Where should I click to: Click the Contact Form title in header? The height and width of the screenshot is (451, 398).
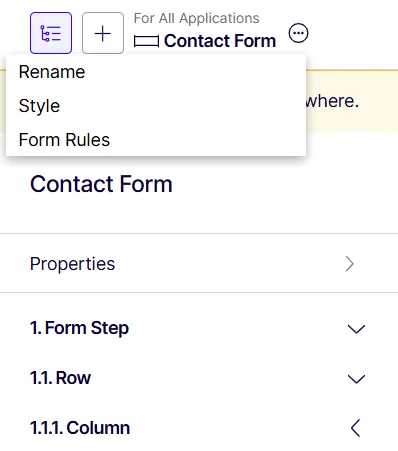pyautogui.click(x=220, y=41)
